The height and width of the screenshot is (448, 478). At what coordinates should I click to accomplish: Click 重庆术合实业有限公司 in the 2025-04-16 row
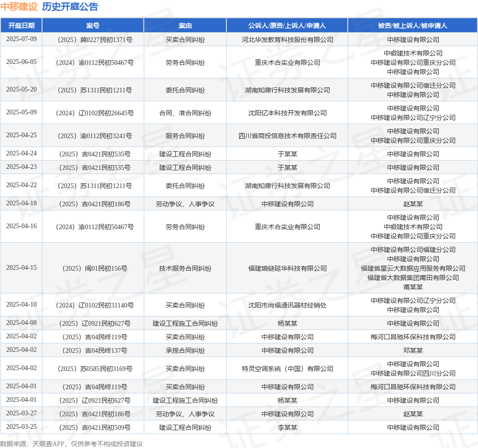click(x=288, y=227)
